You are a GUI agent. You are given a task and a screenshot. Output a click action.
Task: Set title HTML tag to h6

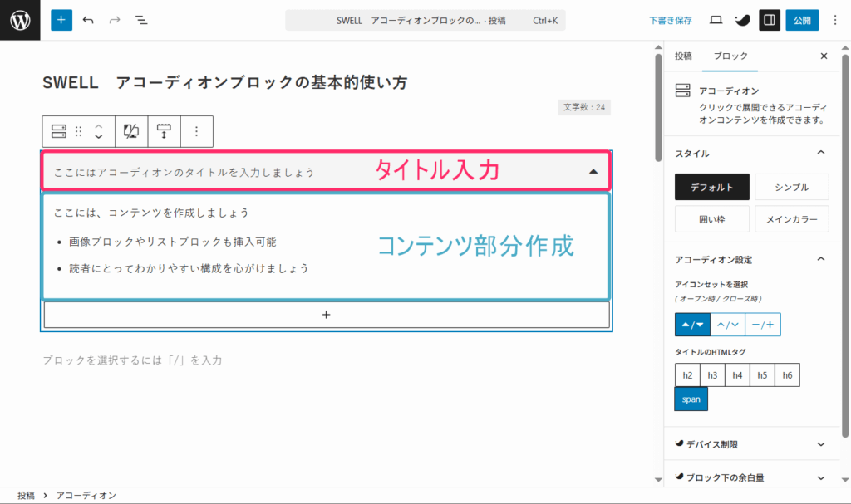tap(788, 374)
